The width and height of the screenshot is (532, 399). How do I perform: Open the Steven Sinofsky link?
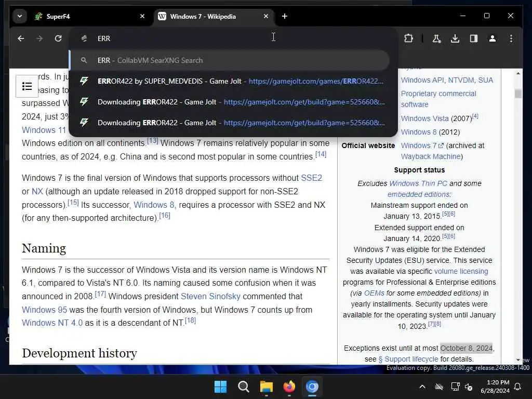210,296
